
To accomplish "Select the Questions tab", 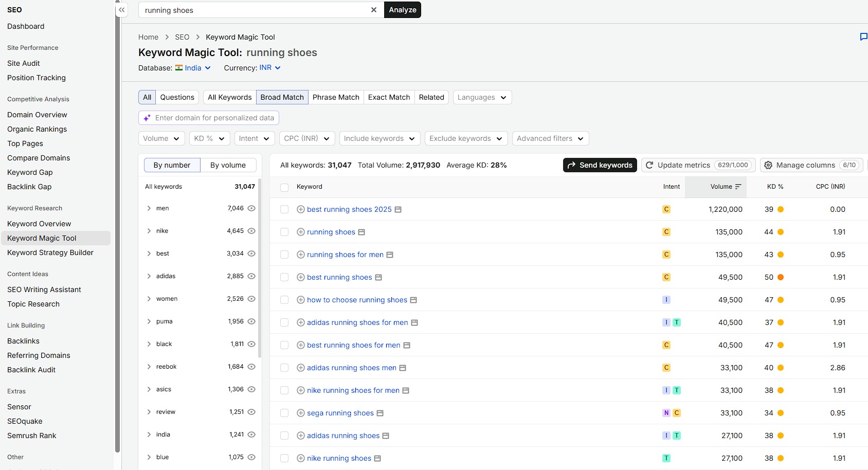I will pos(177,97).
